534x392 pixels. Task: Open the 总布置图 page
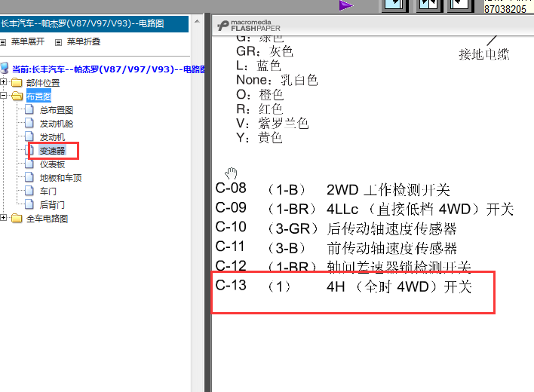tap(57, 110)
